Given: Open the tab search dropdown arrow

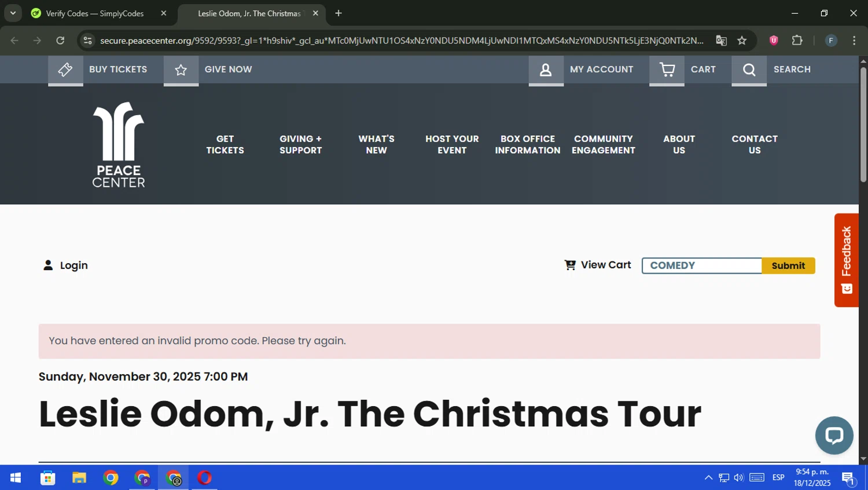Looking at the screenshot, I should (13, 13).
